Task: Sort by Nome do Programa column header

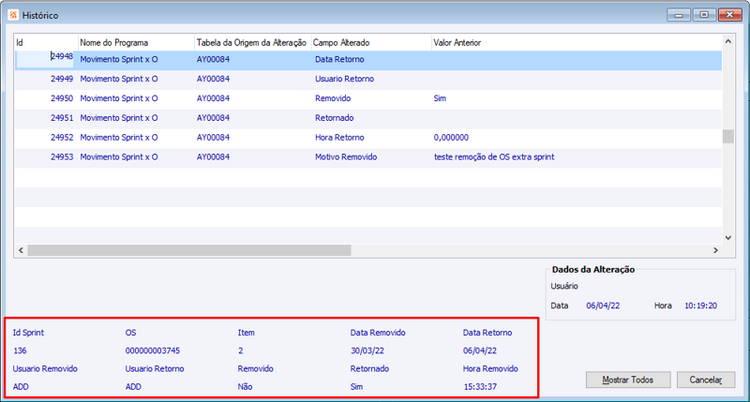Action: click(136, 43)
